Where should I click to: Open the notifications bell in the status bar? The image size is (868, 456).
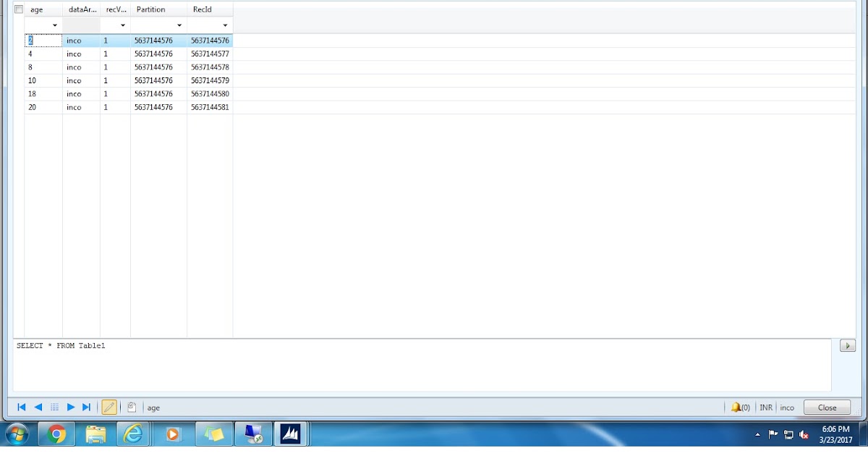(x=739, y=407)
